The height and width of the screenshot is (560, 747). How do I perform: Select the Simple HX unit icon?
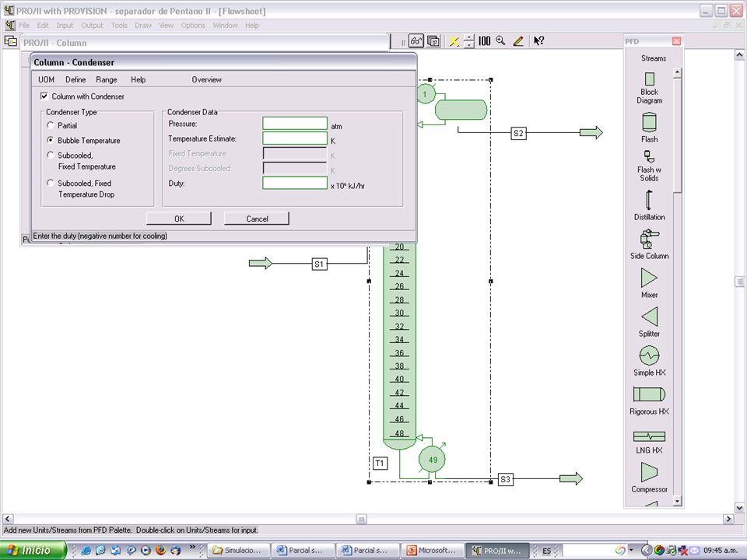pos(649,355)
